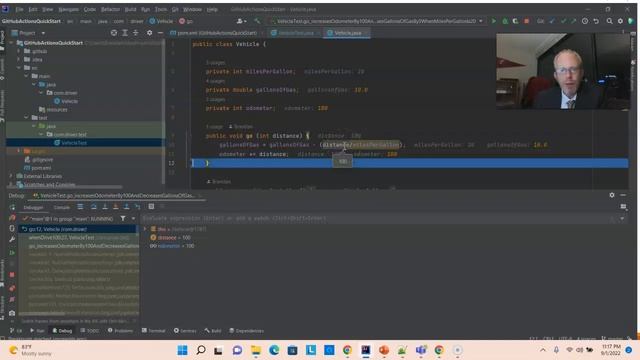Open the Run tool window button

37,331
